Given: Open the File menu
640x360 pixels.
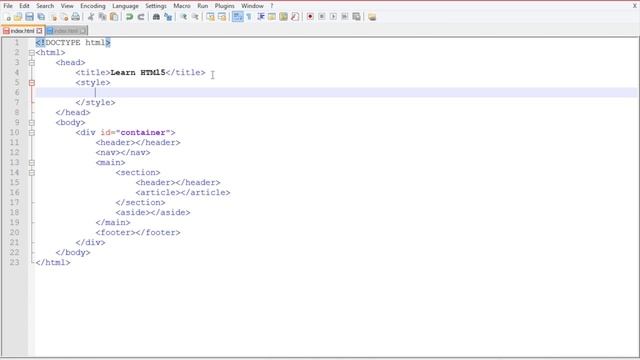Looking at the screenshot, I should pos(8,6).
